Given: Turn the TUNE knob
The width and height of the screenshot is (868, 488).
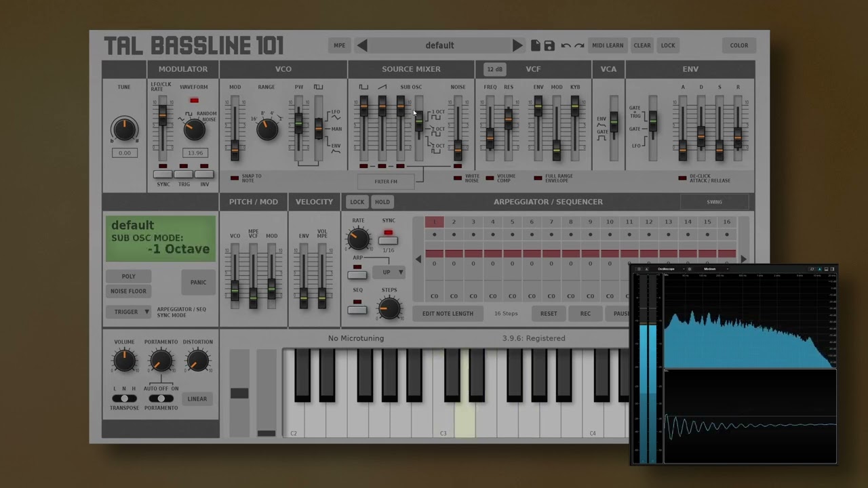Looking at the screenshot, I should 124,129.
